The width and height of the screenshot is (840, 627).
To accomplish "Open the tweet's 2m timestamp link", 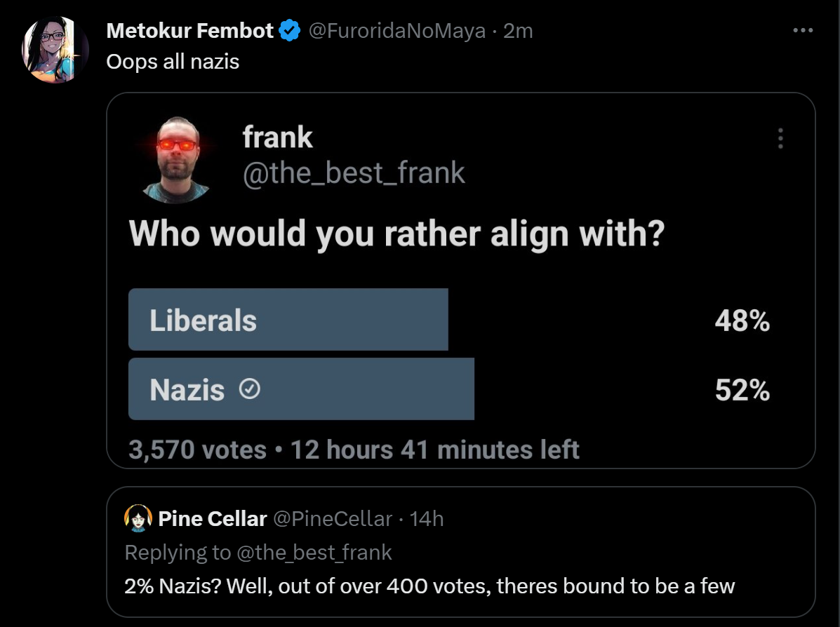I will tap(518, 31).
